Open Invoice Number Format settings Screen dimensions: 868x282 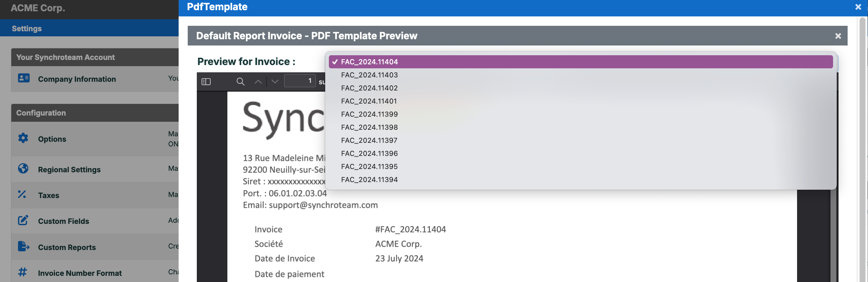(80, 273)
